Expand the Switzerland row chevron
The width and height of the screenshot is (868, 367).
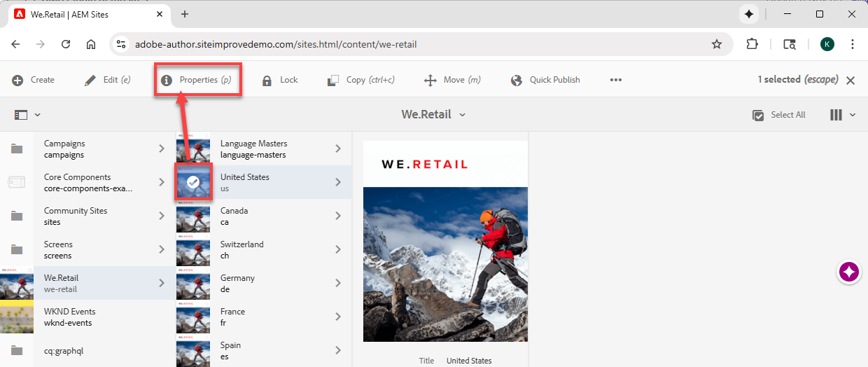(x=338, y=249)
